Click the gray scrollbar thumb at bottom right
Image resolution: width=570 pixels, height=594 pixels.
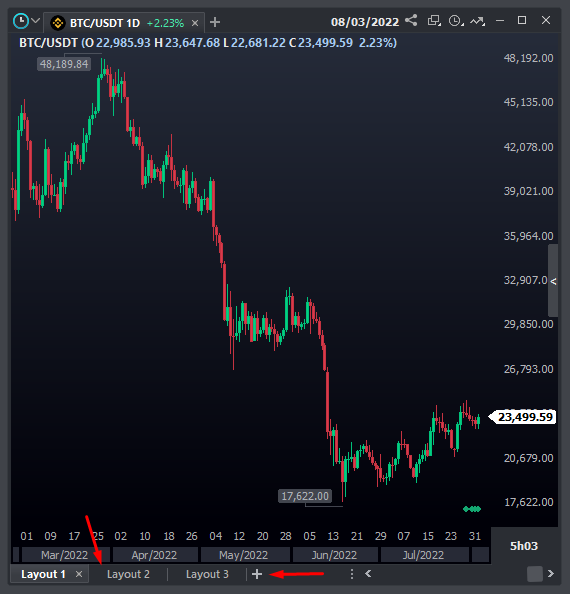pyautogui.click(x=535, y=574)
